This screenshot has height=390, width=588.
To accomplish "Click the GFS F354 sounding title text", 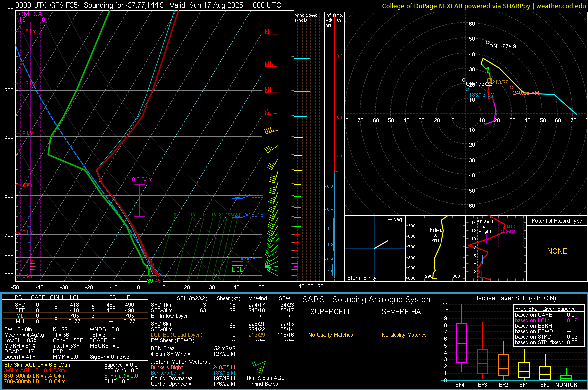I will [148, 5].
